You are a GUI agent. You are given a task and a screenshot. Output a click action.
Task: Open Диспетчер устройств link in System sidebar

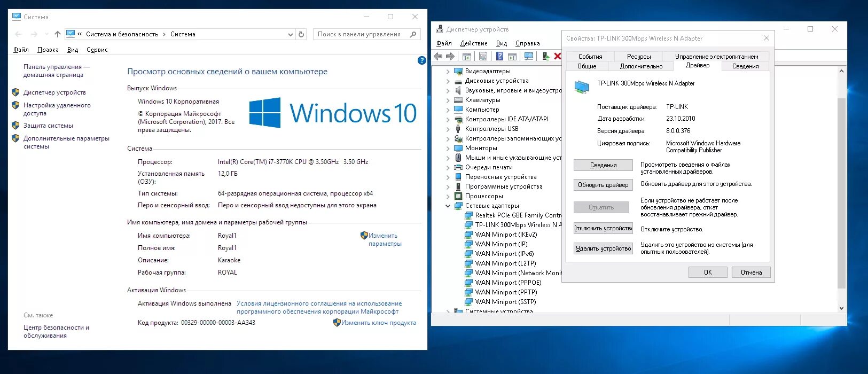tap(54, 92)
